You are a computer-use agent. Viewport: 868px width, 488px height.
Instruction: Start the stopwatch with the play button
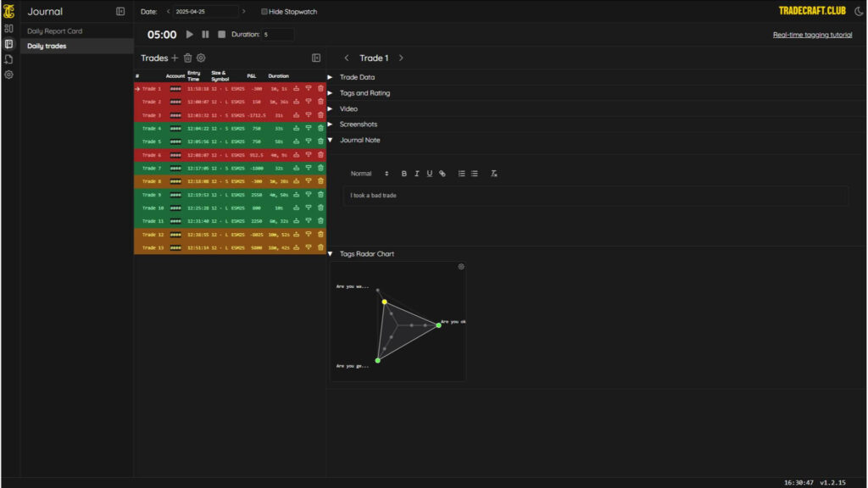tap(190, 34)
